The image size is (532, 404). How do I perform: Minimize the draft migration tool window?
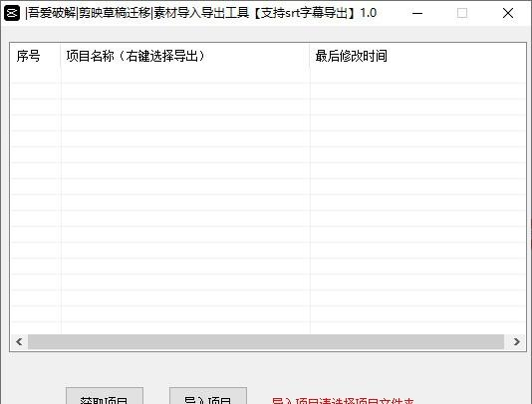(417, 13)
